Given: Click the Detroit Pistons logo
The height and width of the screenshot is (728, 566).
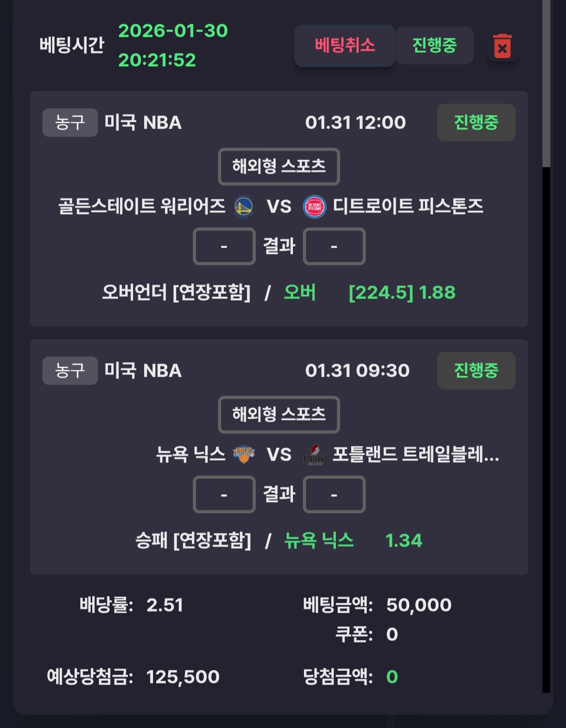Looking at the screenshot, I should tap(314, 207).
